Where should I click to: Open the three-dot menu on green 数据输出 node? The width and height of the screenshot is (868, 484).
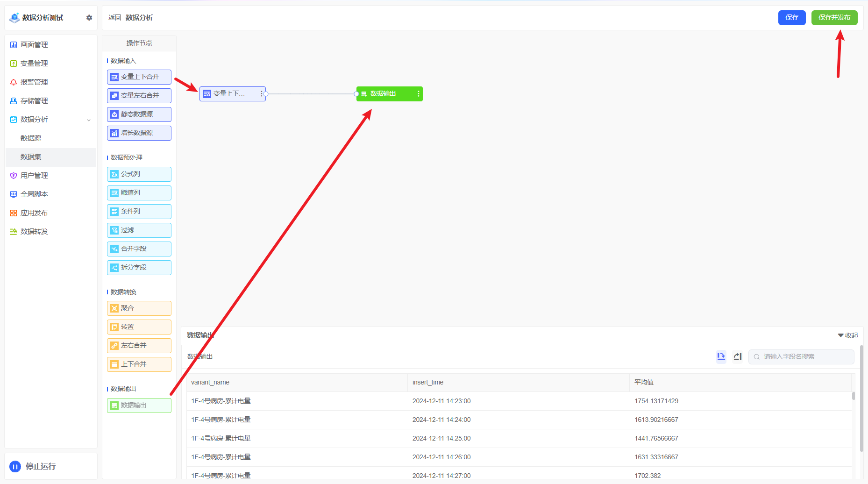pos(418,94)
